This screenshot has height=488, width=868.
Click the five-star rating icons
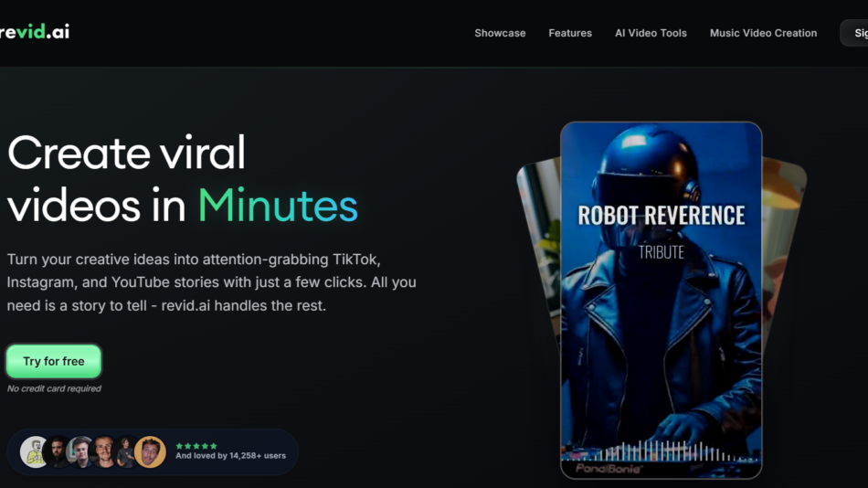point(196,446)
